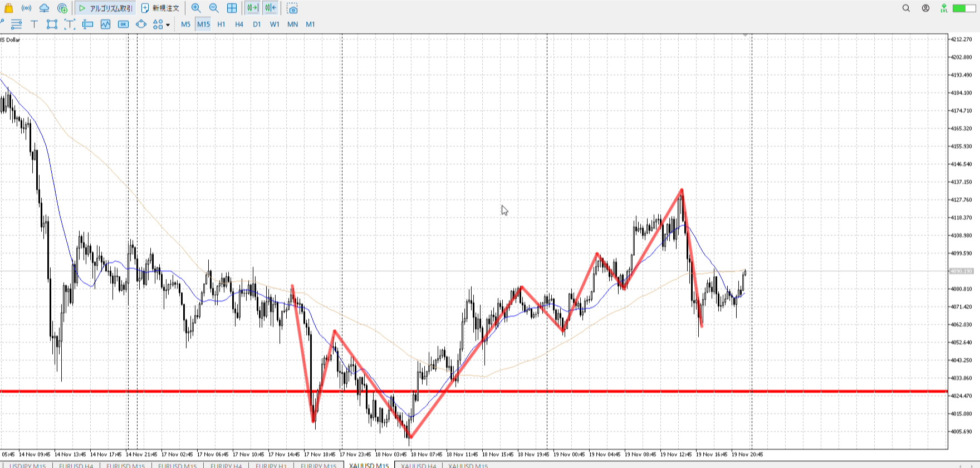This screenshot has width=980, height=468.
Task: Open the Market shopping bag icon
Action: [x=8, y=8]
